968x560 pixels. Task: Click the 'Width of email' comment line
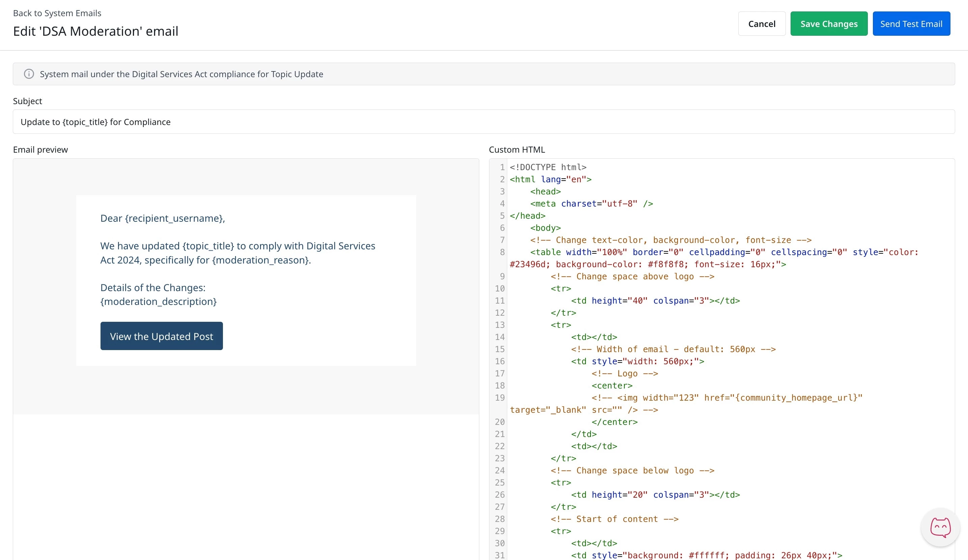673,349
